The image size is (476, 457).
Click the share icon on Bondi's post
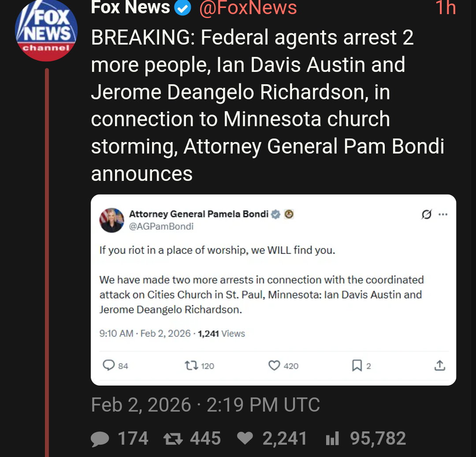[x=439, y=365]
